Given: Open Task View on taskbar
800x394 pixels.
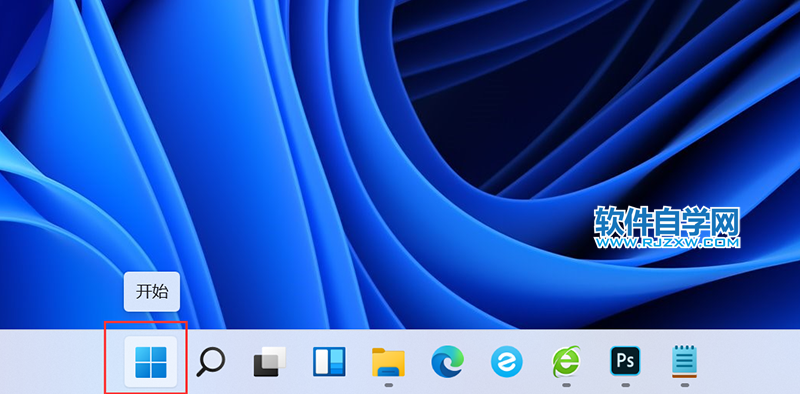Looking at the screenshot, I should [x=270, y=361].
